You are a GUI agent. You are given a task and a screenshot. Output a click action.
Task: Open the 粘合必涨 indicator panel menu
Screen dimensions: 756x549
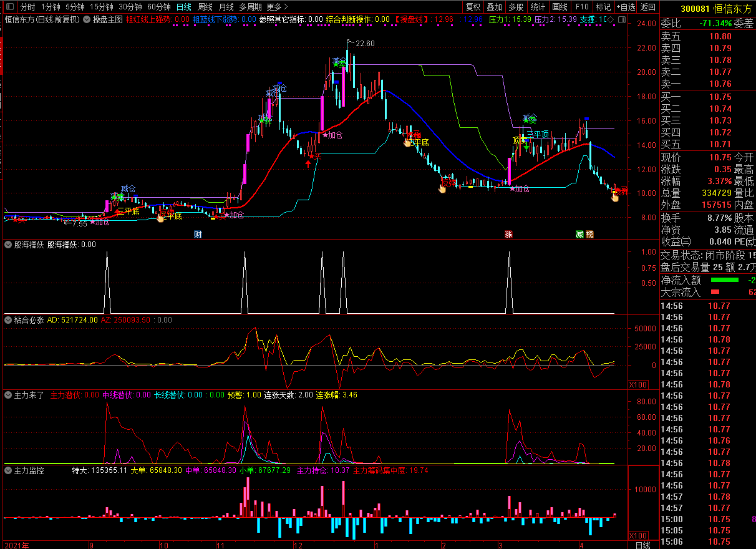pyautogui.click(x=8, y=320)
